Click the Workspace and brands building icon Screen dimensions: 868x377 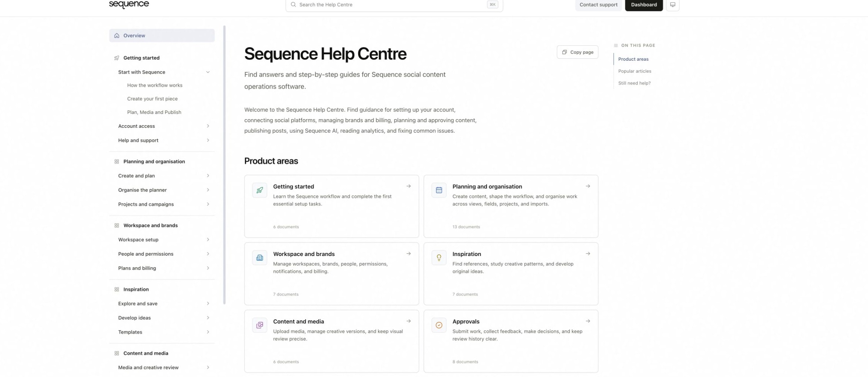pos(260,257)
